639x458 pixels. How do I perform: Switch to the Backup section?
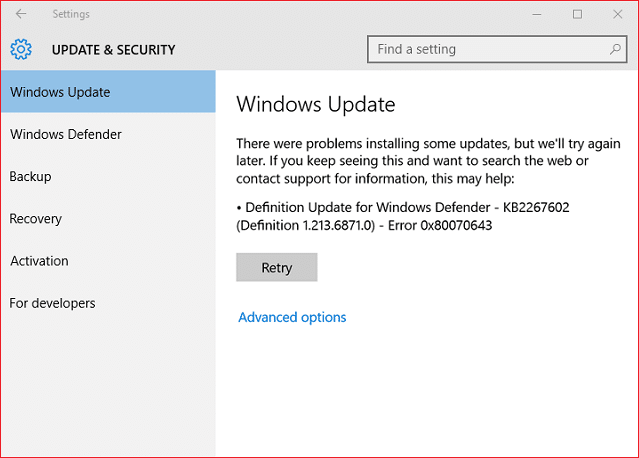coord(31,176)
